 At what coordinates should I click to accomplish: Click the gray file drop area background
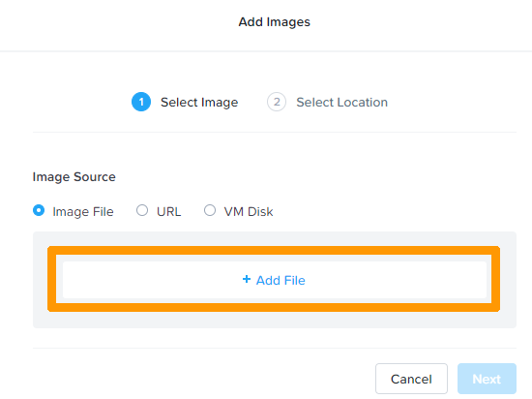coord(275,320)
